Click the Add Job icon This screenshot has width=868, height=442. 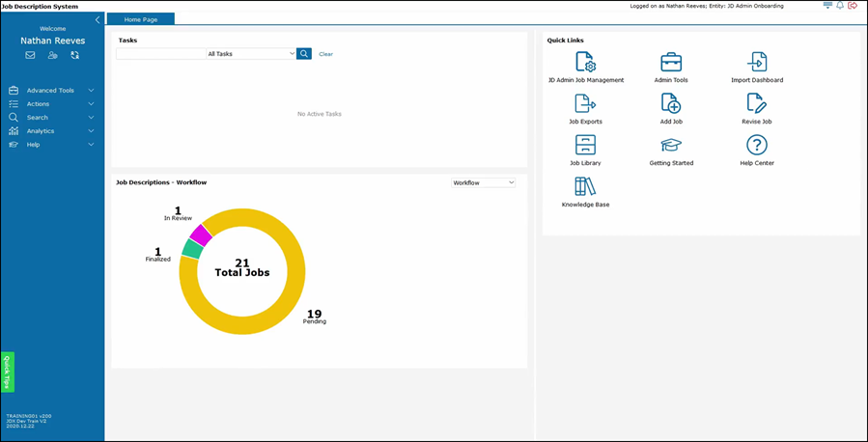click(x=670, y=104)
